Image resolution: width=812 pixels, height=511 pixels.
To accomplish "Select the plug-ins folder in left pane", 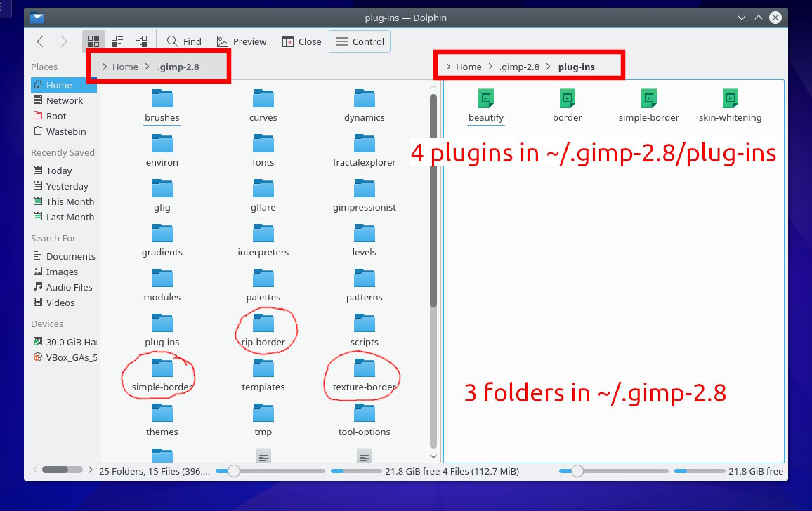I will coord(162,331).
